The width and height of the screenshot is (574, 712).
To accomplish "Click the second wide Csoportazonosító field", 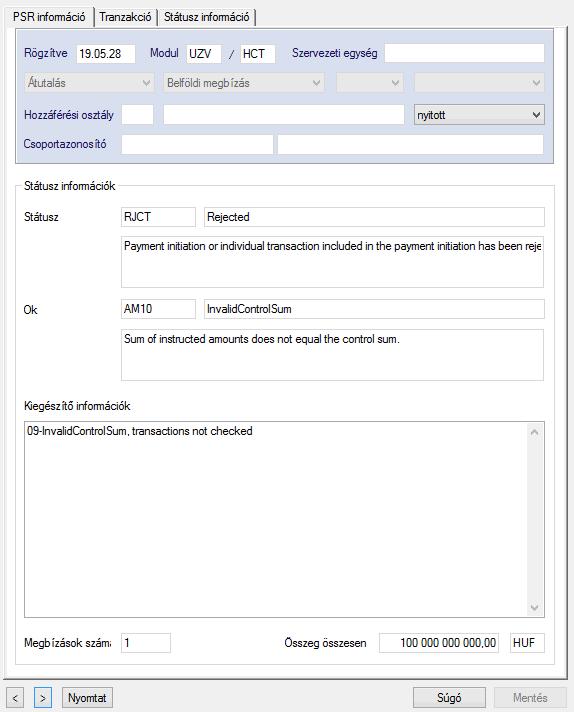I will pos(411,144).
